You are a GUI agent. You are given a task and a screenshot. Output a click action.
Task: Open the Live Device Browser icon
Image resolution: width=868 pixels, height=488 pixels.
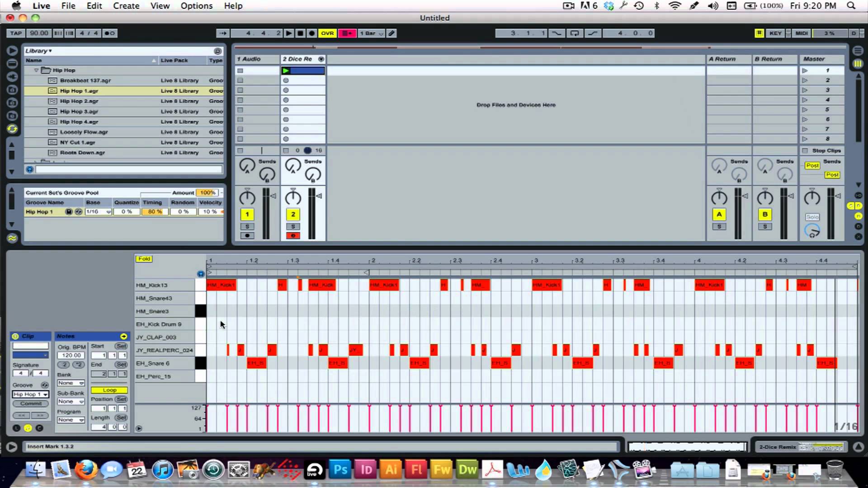click(x=12, y=64)
